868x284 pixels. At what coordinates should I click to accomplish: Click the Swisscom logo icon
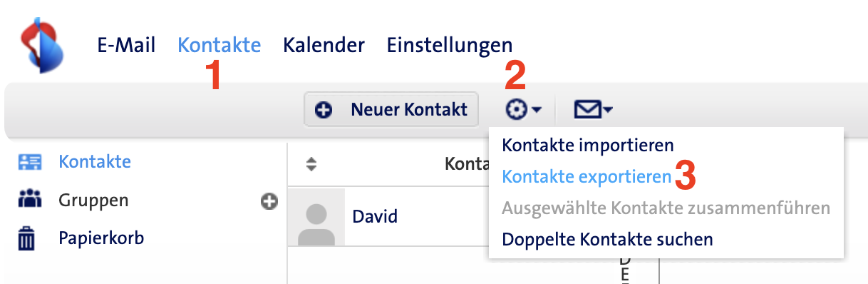tap(42, 46)
